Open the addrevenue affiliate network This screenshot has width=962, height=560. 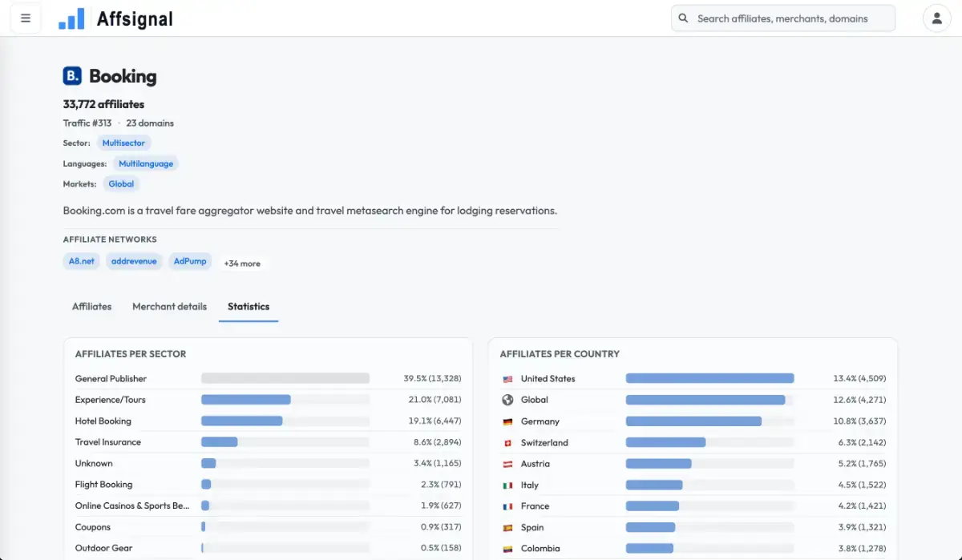coord(134,261)
